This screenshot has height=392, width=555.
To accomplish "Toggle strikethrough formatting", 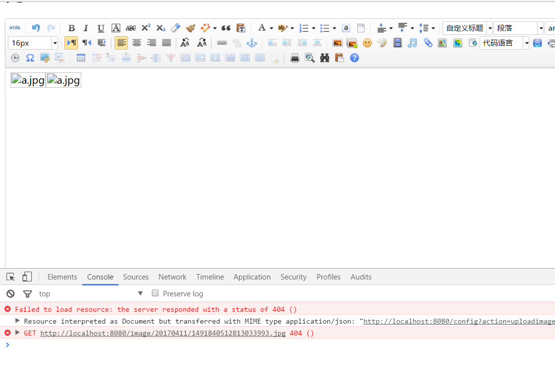I will point(130,28).
